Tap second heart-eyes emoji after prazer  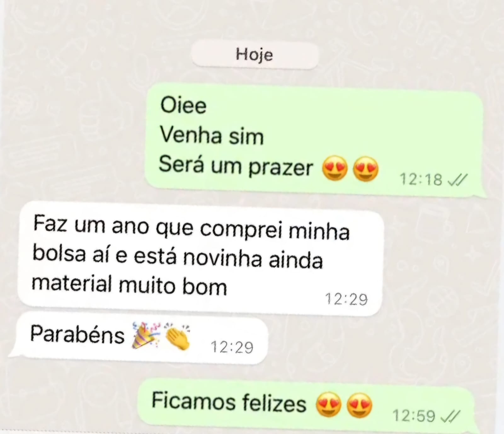tap(365, 169)
